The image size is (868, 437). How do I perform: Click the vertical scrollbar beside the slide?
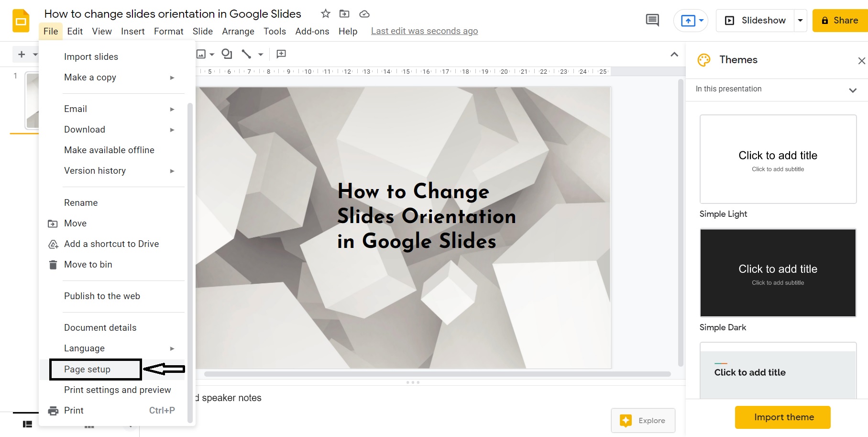pyautogui.click(x=681, y=223)
